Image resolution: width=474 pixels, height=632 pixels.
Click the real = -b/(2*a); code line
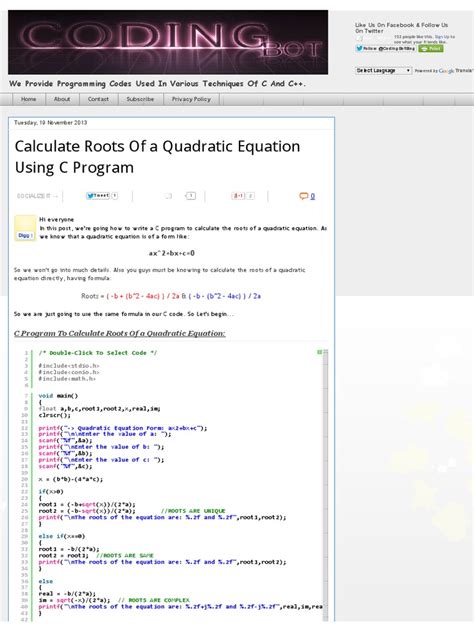click(67, 594)
